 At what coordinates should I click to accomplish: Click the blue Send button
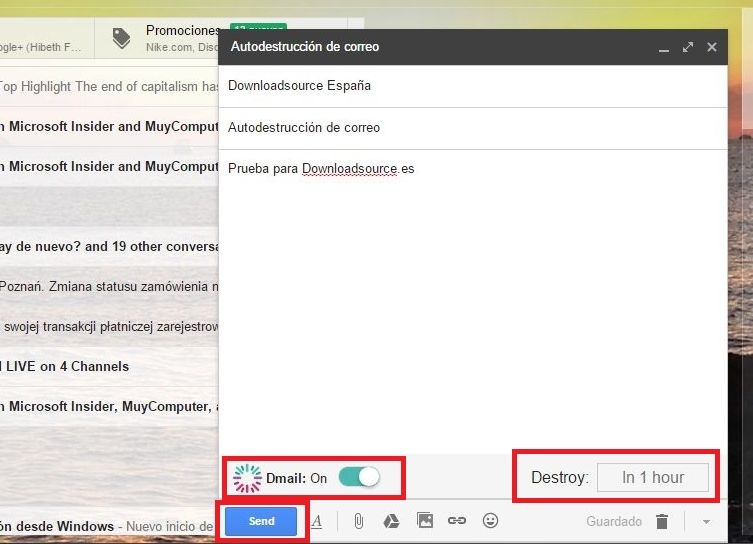[261, 521]
